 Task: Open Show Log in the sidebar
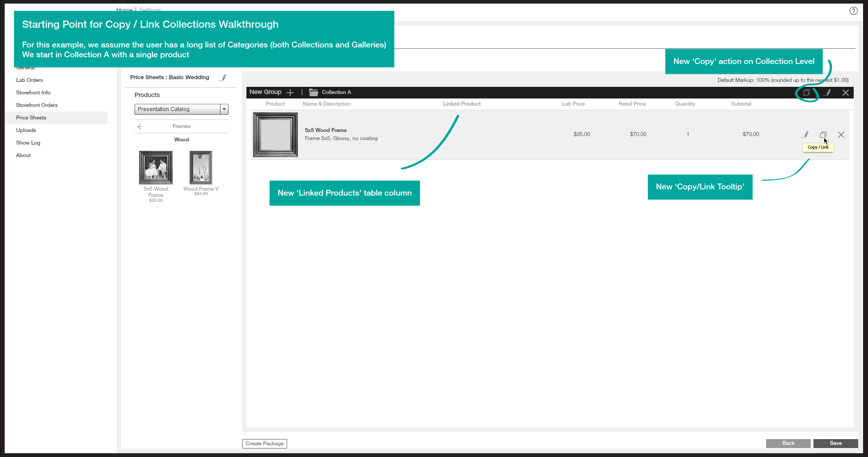click(x=28, y=143)
